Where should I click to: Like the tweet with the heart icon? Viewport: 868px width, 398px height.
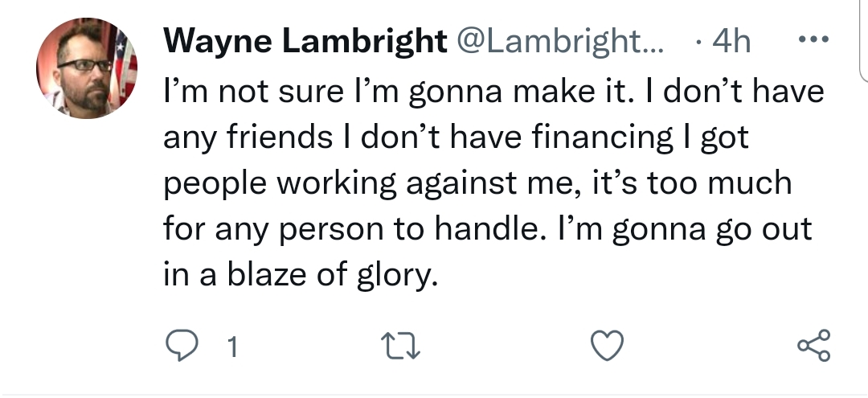[x=608, y=347]
